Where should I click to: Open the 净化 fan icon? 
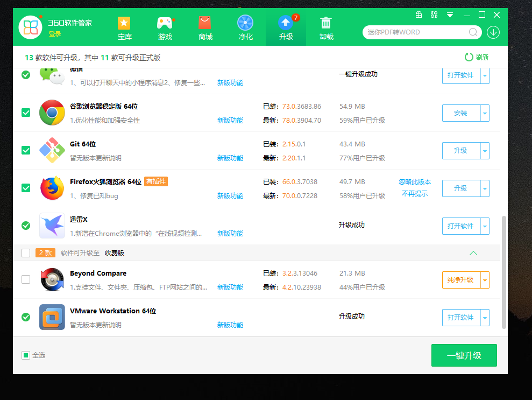tap(245, 23)
